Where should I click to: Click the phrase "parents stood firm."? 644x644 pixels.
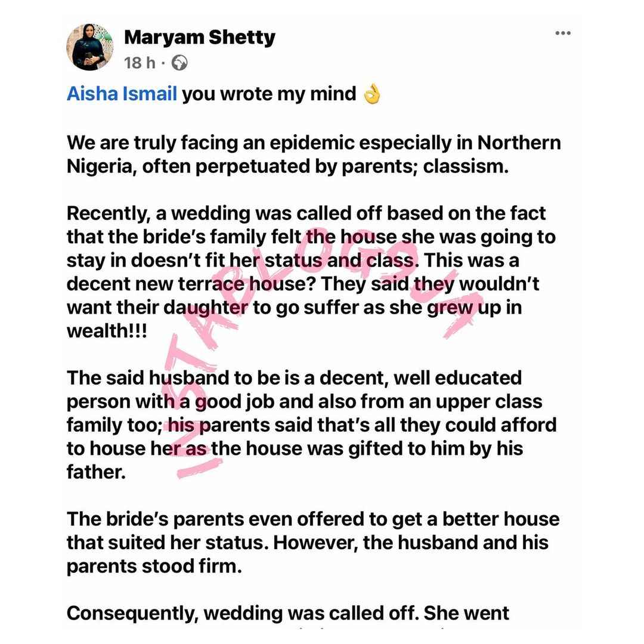coord(154,566)
